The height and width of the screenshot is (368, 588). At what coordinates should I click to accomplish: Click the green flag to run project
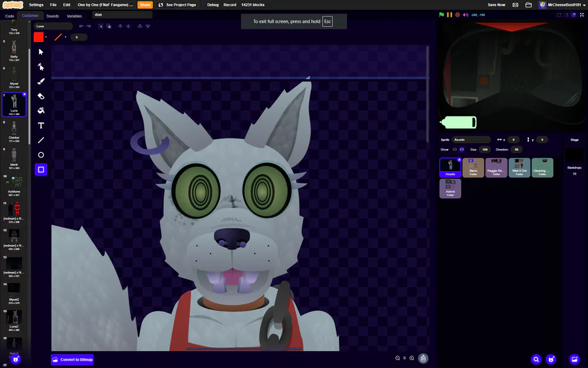click(x=442, y=14)
